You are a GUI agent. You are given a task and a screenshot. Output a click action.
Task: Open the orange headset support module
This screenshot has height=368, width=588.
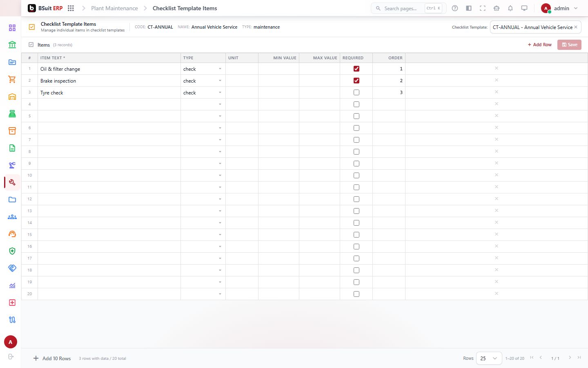(x=12, y=234)
